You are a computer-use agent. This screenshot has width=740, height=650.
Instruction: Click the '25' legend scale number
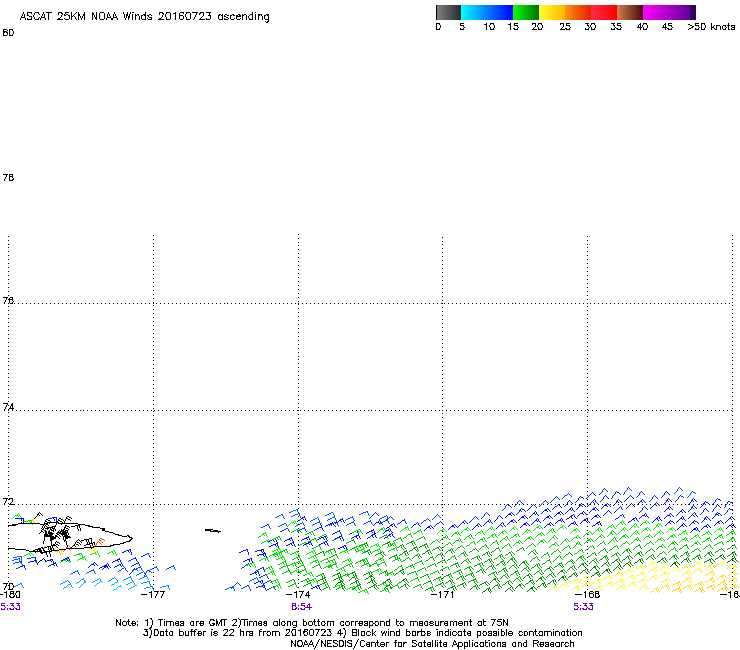click(x=565, y=27)
